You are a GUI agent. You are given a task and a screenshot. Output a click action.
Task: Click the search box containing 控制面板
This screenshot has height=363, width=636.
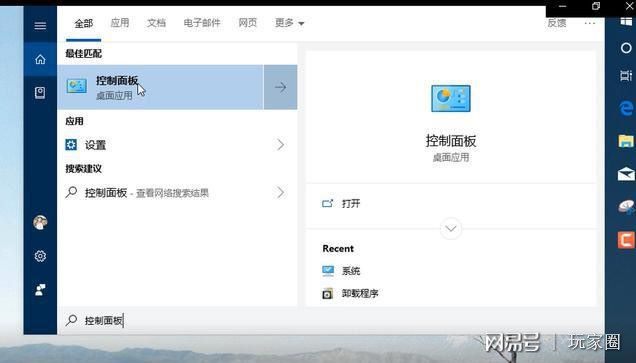point(331,320)
